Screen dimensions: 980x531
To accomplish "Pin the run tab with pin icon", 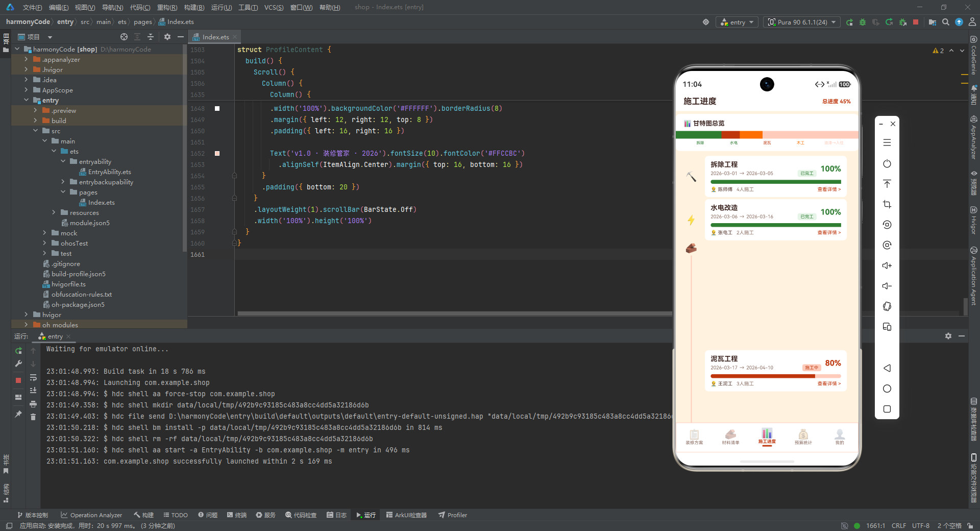I will click(18, 414).
